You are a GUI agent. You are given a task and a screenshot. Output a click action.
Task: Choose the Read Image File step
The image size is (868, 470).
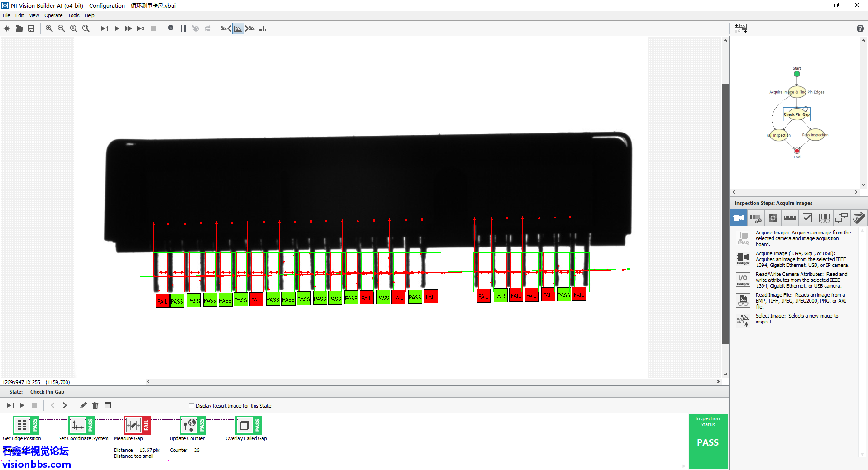[743, 300]
